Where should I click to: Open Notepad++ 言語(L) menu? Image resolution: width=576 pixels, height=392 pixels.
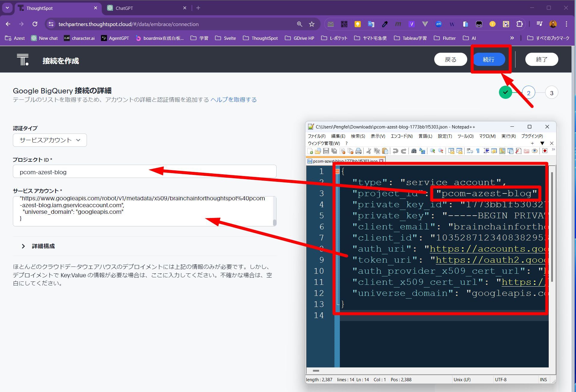(x=425, y=136)
